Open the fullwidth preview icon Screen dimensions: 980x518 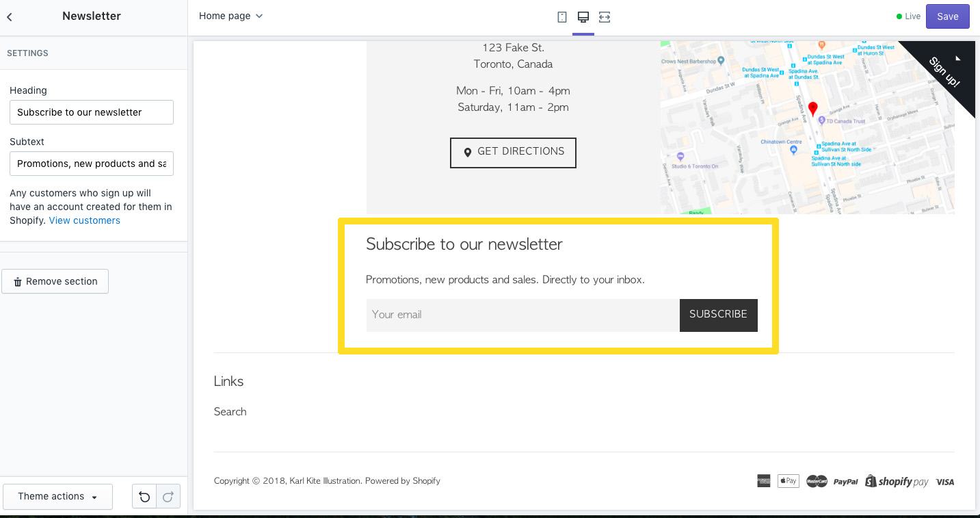pos(604,16)
